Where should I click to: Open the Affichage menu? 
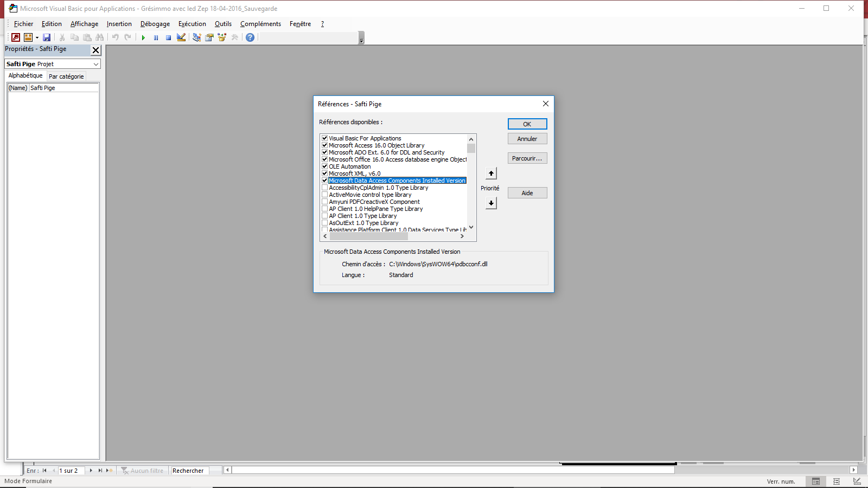84,24
